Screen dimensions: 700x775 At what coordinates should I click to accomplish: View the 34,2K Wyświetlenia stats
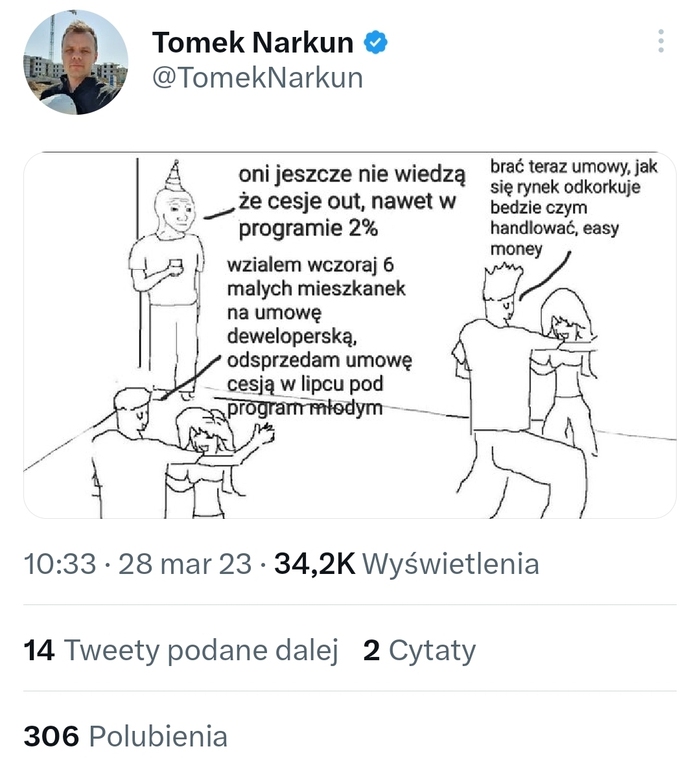pyautogui.click(x=406, y=564)
